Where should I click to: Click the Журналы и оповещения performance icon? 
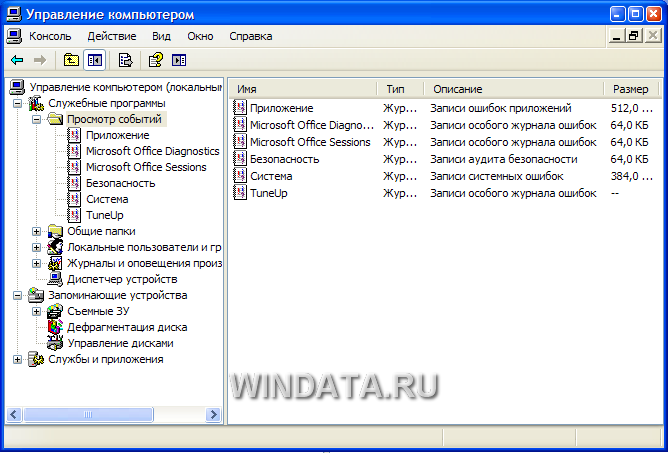[55, 263]
